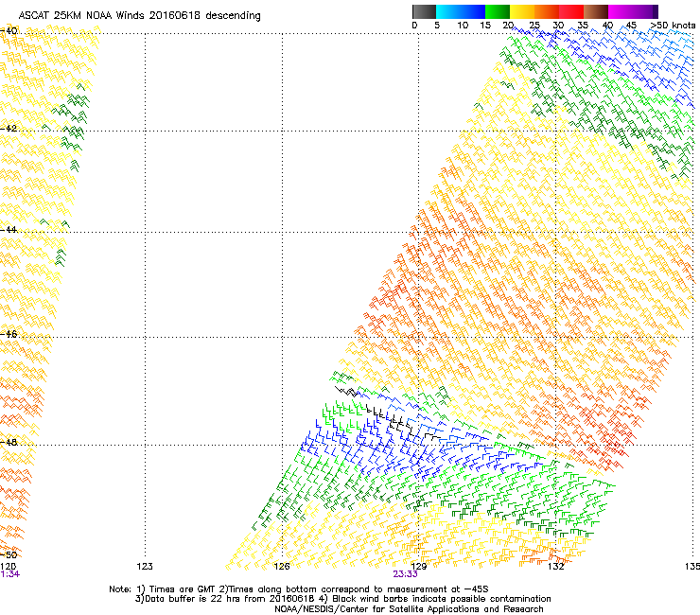This screenshot has height=615, width=700.
Task: Pick the cyan 5-10 knot color segment
Action: click(448, 11)
